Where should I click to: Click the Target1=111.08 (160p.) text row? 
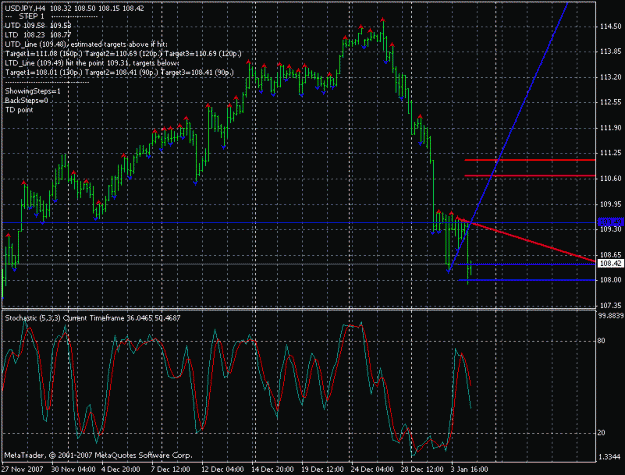click(x=123, y=53)
